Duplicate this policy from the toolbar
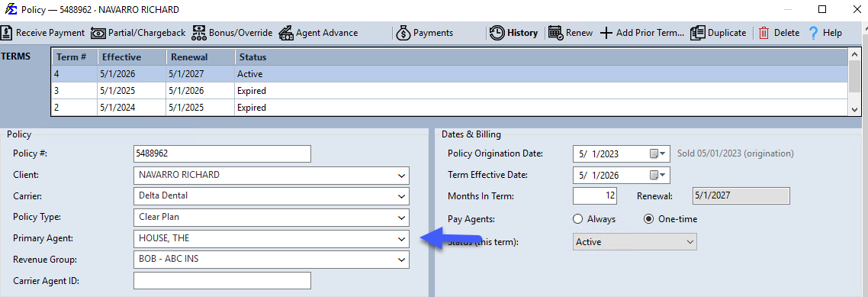868x297 pixels. point(718,34)
